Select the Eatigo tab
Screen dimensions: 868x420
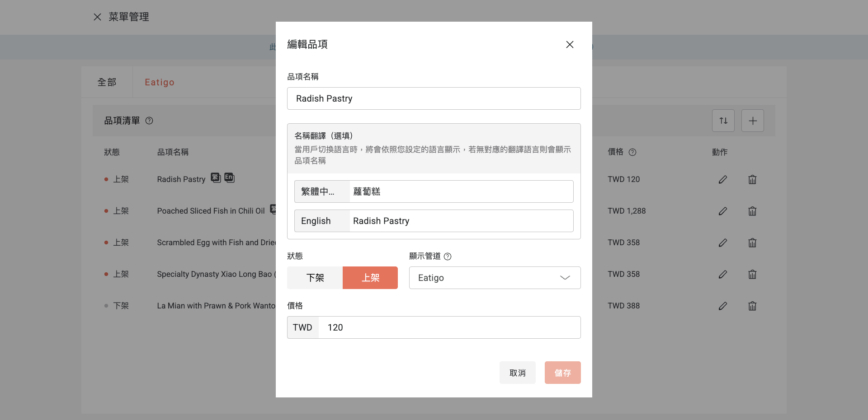[159, 82]
